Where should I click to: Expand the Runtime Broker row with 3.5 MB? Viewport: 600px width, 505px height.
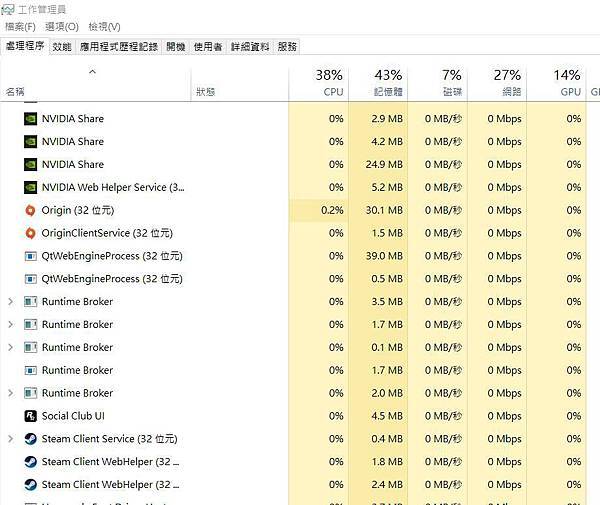pos(11,302)
